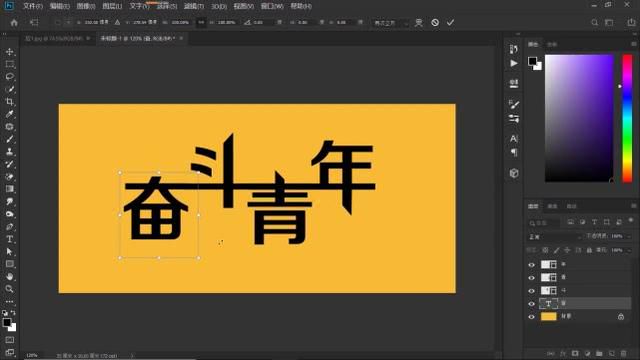640x360 pixels.
Task: Click the foreground color swatch in Color panel
Action: [532, 61]
